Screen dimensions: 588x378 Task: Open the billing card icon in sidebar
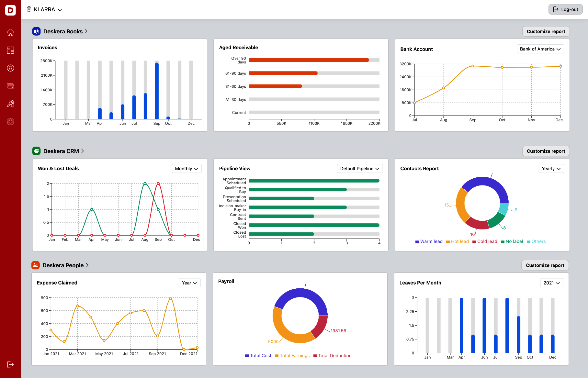tap(10, 86)
